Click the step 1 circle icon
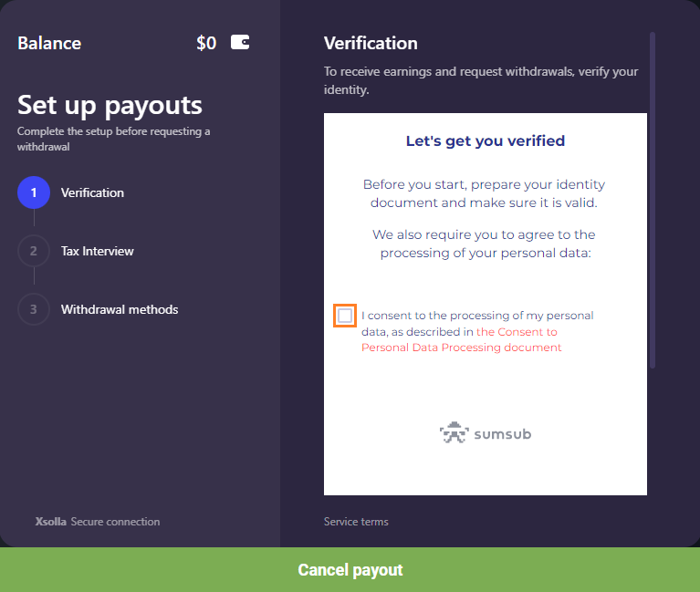Image resolution: width=700 pixels, height=592 pixels. pos(34,192)
